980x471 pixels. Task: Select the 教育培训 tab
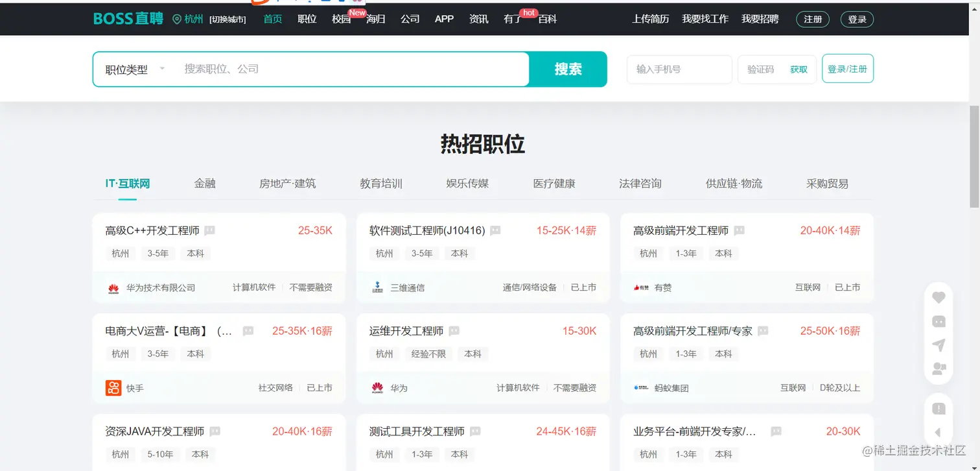(381, 184)
